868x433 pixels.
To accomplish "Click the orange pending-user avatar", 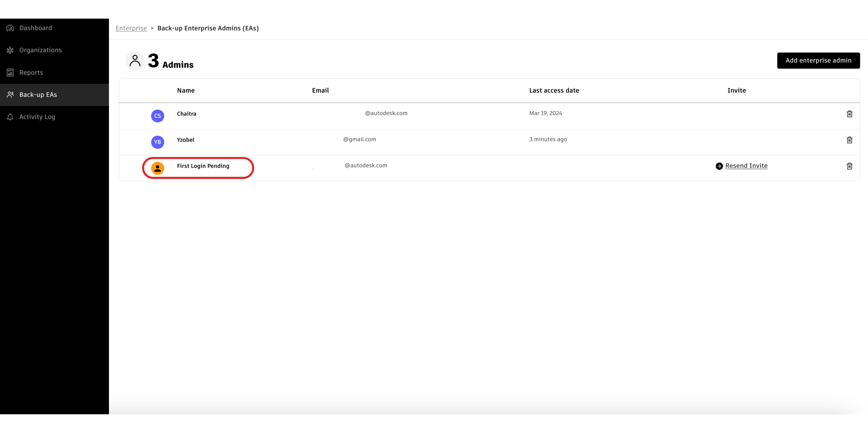I will pos(157,168).
